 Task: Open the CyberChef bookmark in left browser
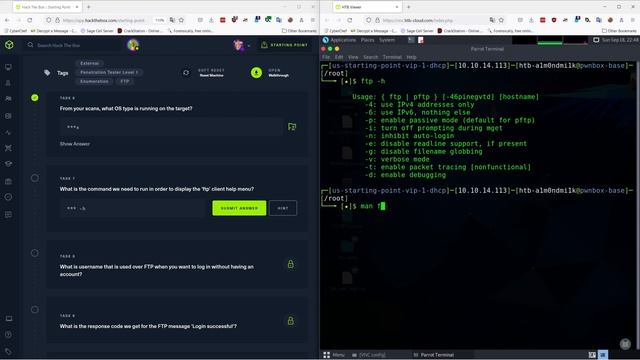click(16, 31)
